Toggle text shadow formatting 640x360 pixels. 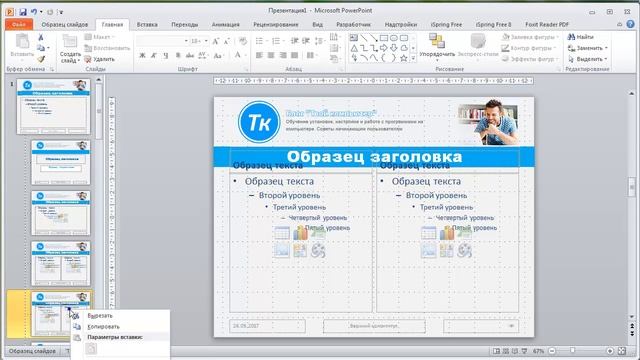(x=178, y=56)
